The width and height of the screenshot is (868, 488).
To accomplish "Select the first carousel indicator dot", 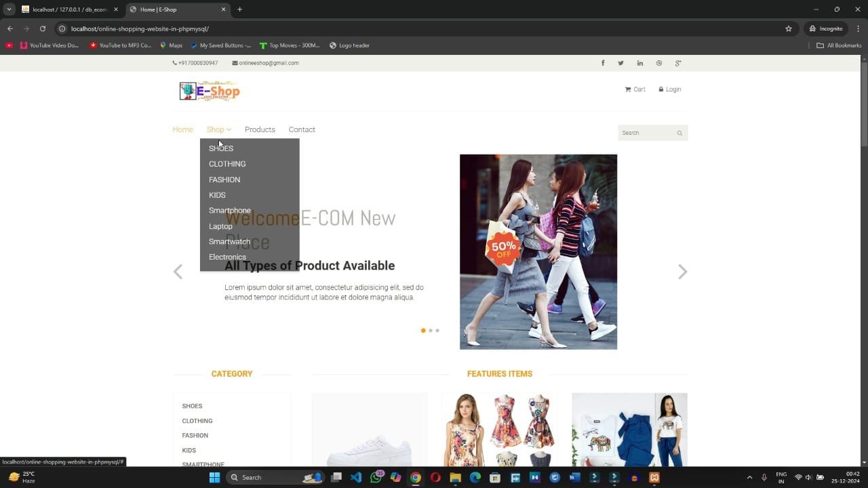I will point(423,331).
